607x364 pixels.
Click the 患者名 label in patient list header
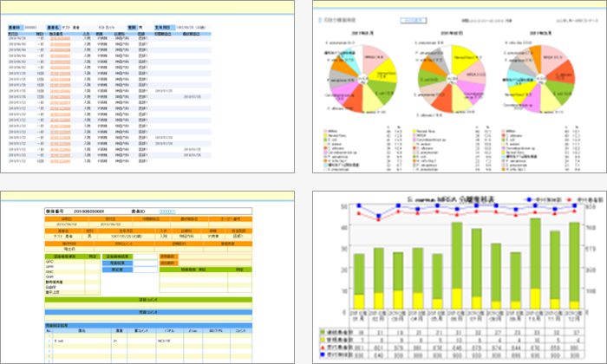click(54, 28)
